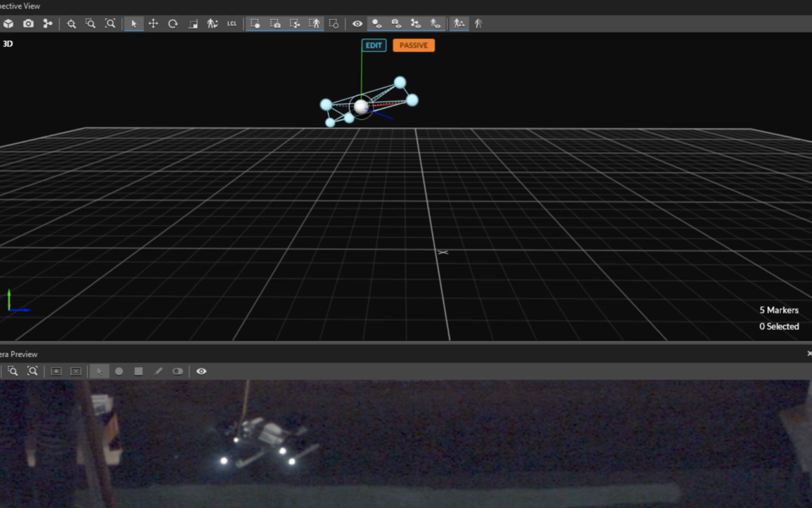Viewport: 812px width, 508px height.
Task: Click the connected nodes marker-set icon
Action: tap(48, 23)
